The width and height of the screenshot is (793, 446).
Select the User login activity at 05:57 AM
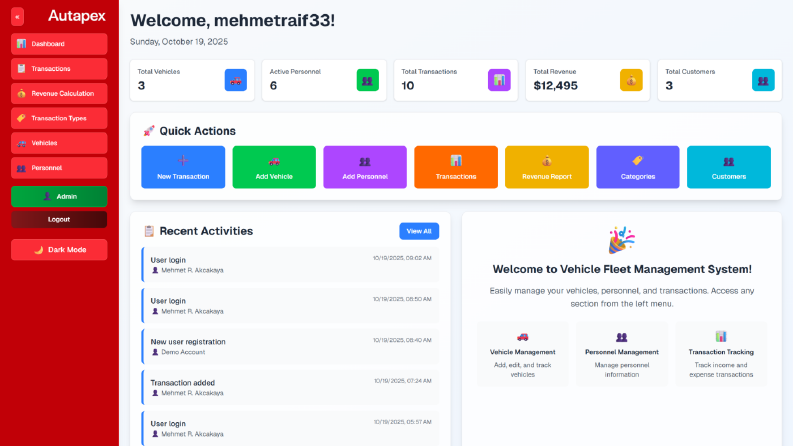(x=290, y=428)
